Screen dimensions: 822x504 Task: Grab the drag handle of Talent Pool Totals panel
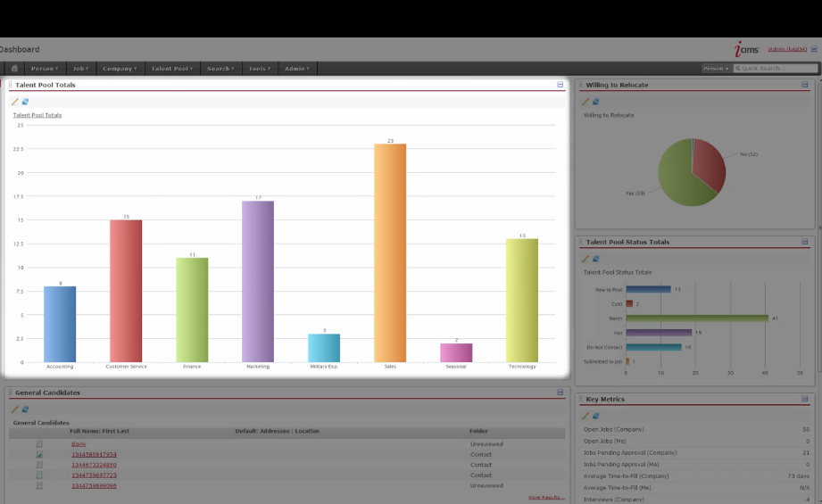point(11,85)
